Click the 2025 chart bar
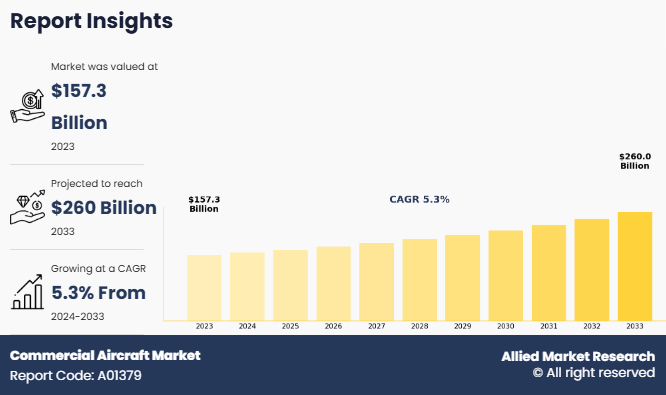Viewport: 666px width, 395px height. pyautogui.click(x=291, y=285)
